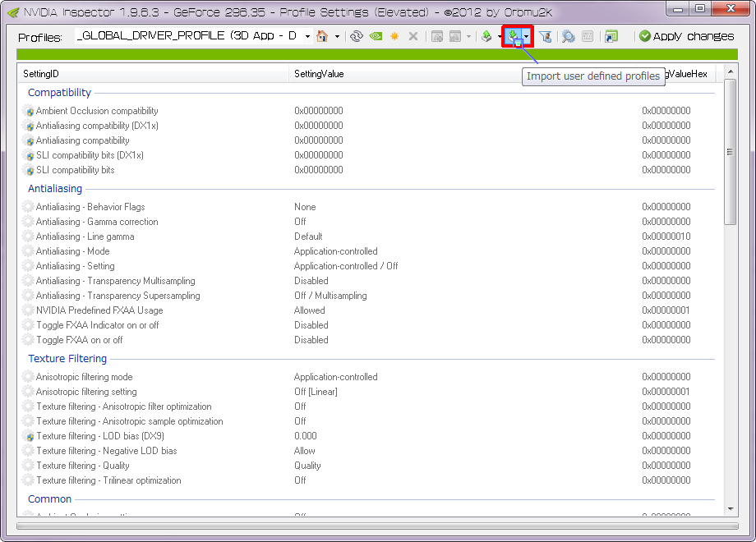Click the vertical scrollbar down arrow

point(731,509)
